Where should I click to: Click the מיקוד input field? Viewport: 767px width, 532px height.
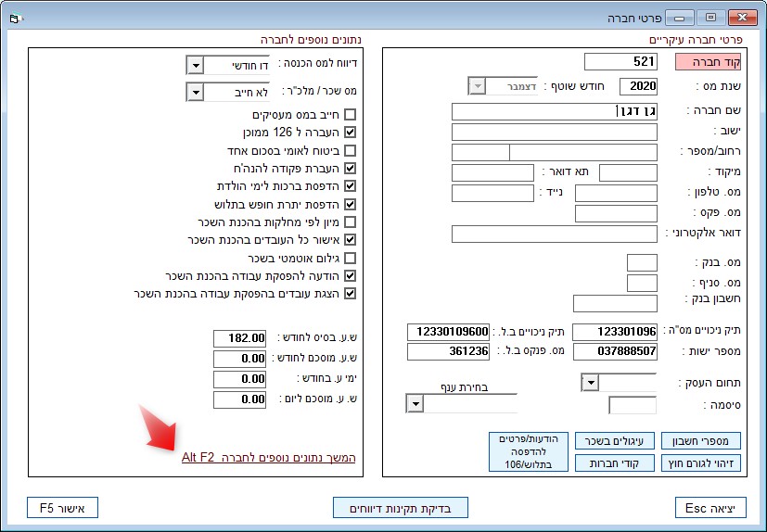click(x=628, y=173)
